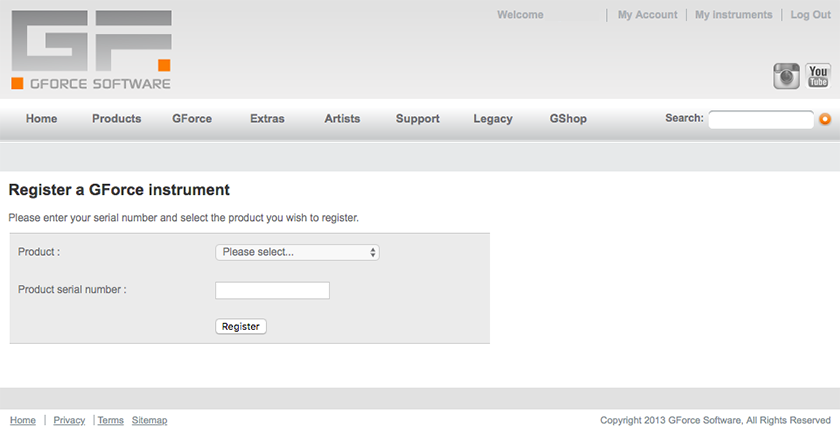Open the GShop navigation item
The image size is (840, 434).
(568, 118)
